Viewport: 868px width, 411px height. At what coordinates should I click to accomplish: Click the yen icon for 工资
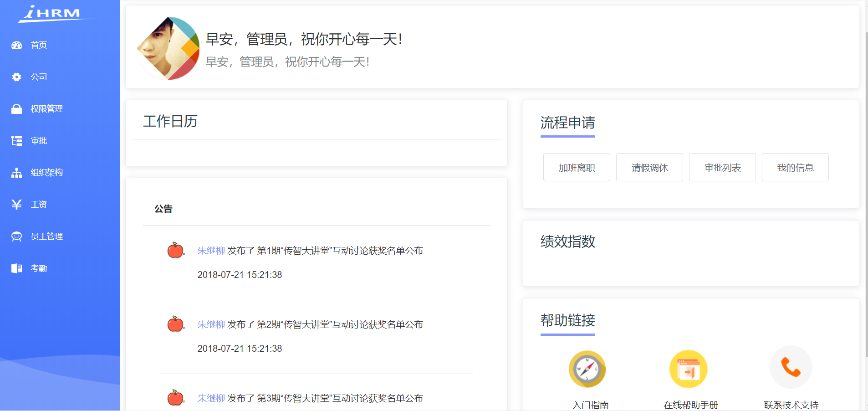coord(17,205)
